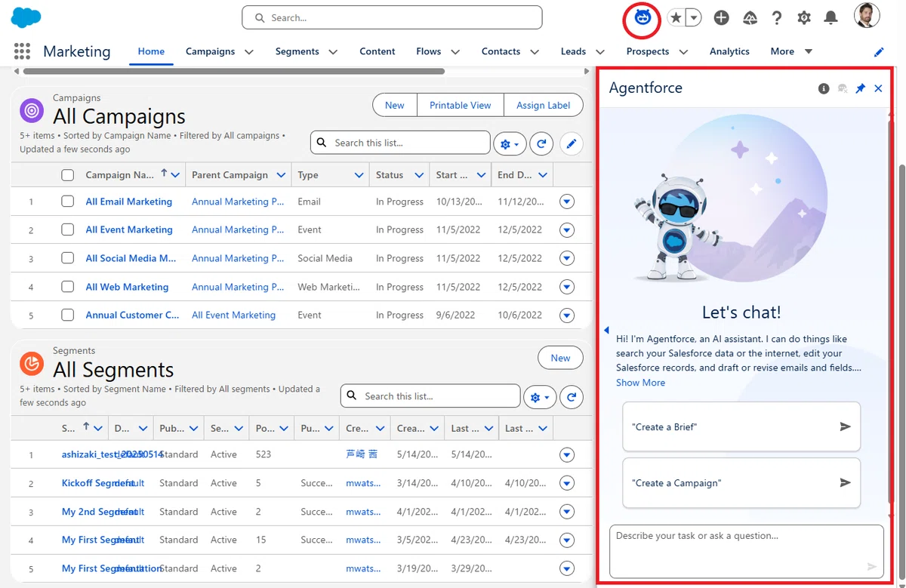This screenshot has height=588, width=906.
Task: Click the Printable View button
Action: [461, 105]
